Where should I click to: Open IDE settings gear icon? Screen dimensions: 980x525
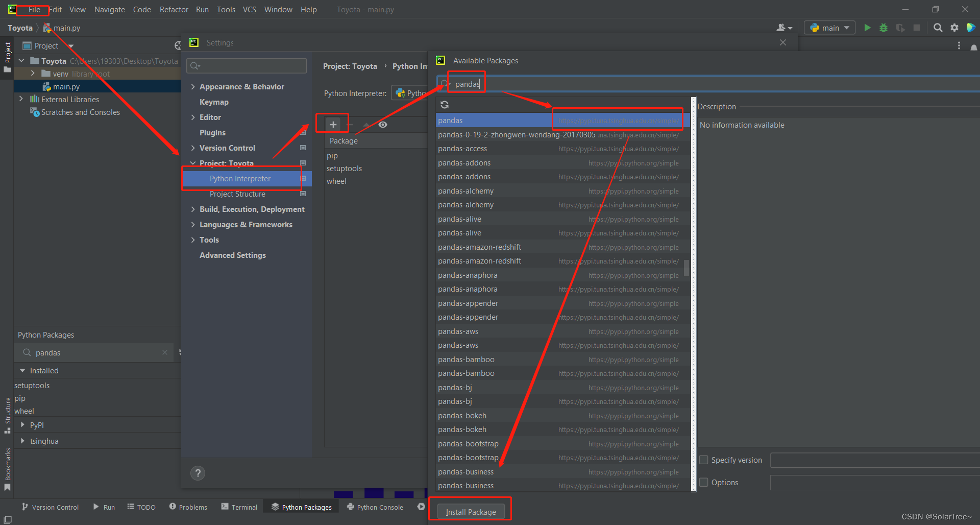(954, 28)
